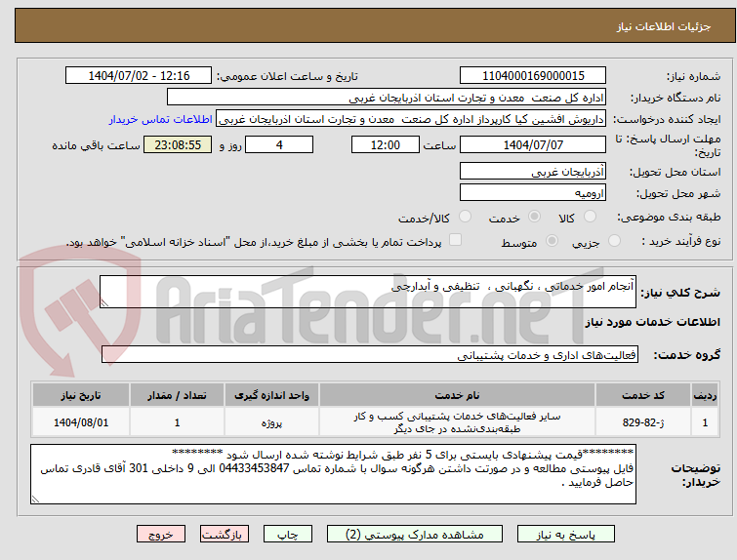Click the ایجاد کننده درخواست field
Screen dimensions: 737x560
[x=411, y=119]
